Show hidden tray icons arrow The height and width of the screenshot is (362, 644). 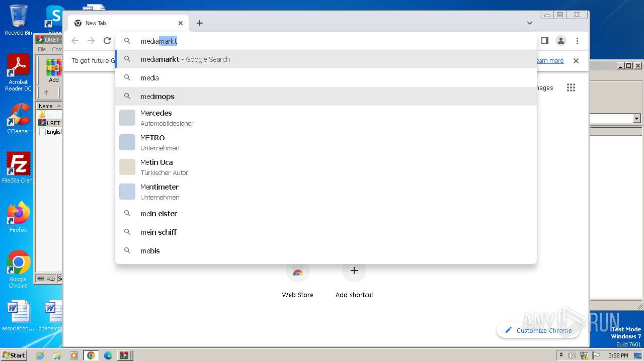561,355
